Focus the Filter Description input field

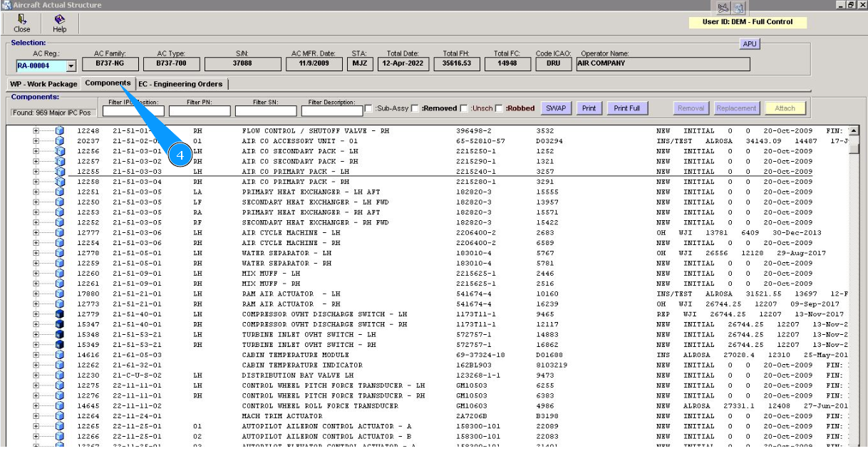(x=331, y=111)
